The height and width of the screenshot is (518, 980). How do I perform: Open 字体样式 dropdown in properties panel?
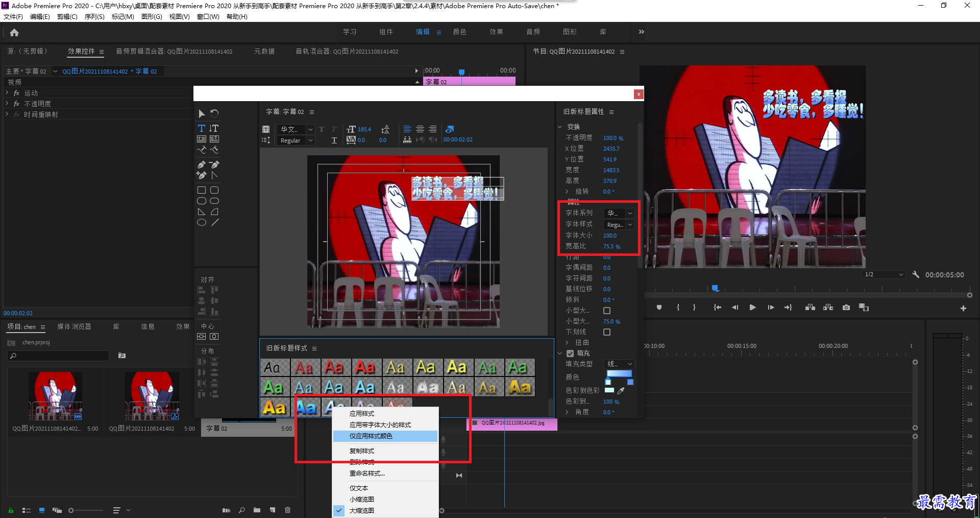pyautogui.click(x=619, y=225)
